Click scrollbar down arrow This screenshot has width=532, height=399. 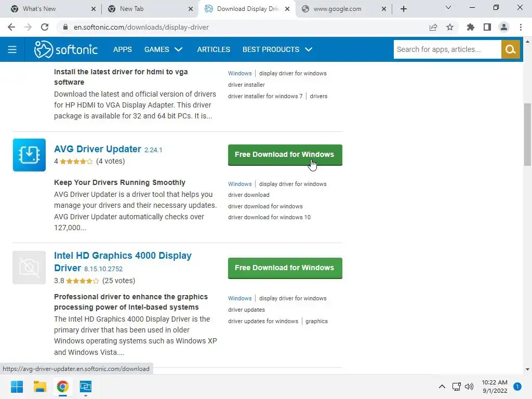(527, 369)
